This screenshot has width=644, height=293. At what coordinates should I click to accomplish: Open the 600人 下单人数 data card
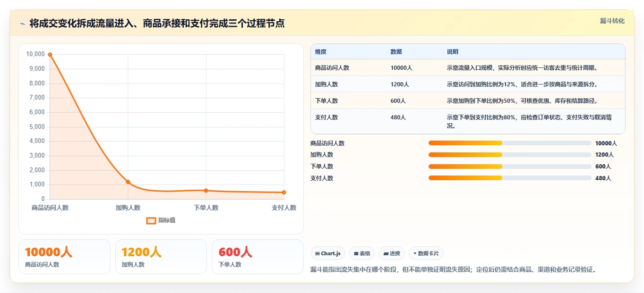click(x=258, y=257)
